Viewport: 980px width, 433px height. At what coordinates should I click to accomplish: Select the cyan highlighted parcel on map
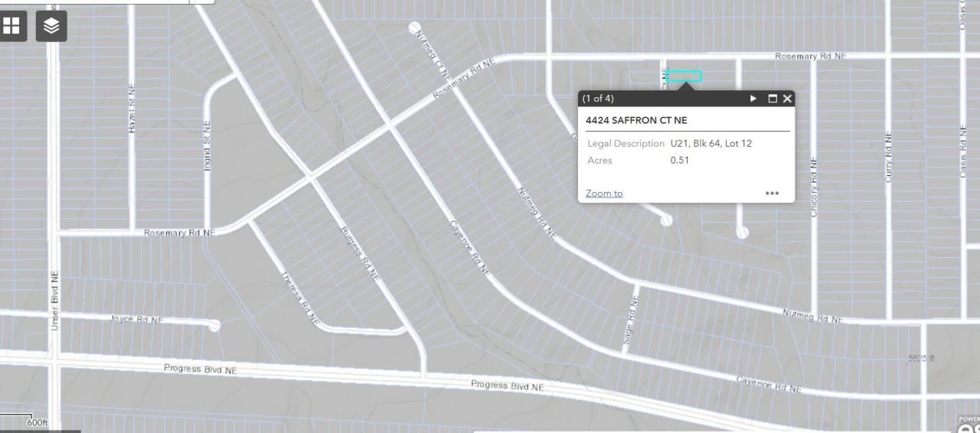[684, 77]
